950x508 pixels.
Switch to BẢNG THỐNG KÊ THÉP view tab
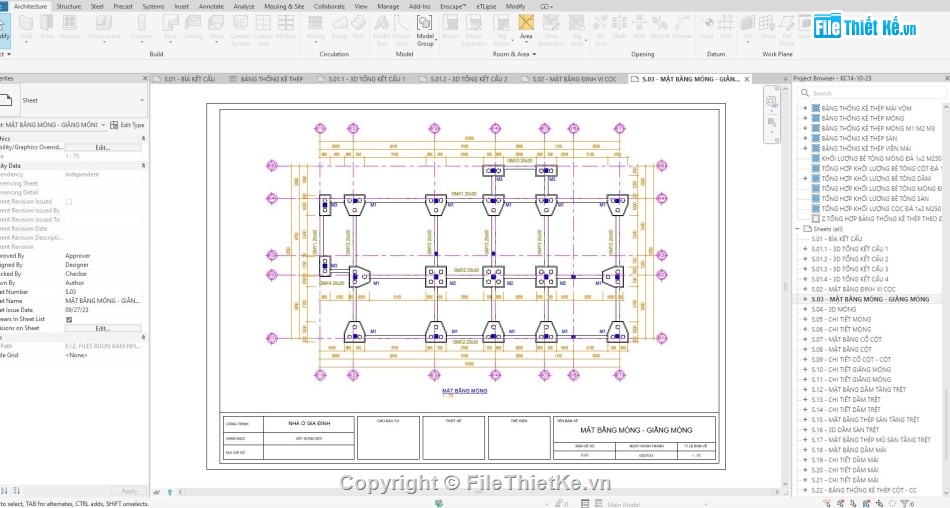click(x=267, y=79)
